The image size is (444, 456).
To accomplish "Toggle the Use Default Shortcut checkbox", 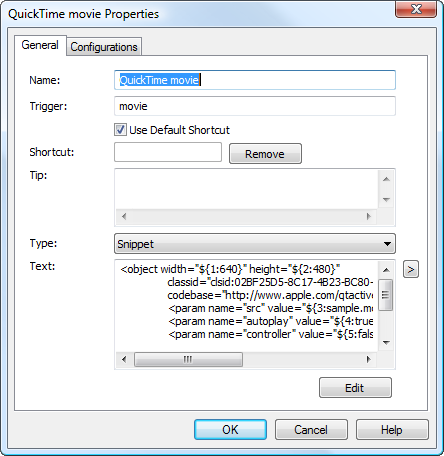I will pos(120,130).
